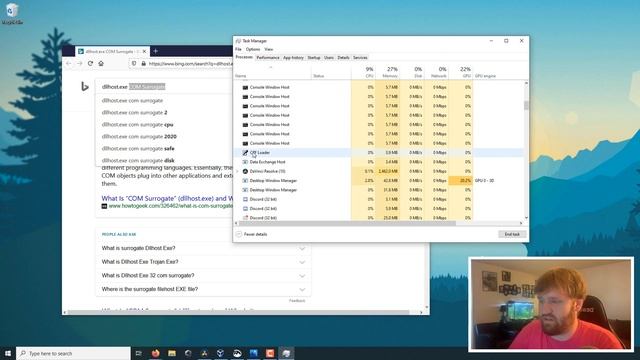Click the End task button

512,234
